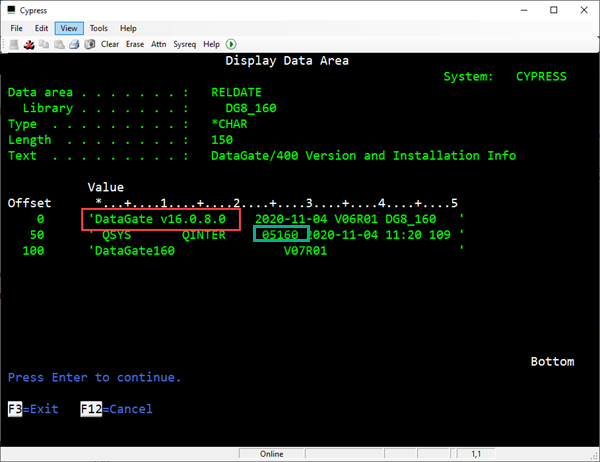This screenshot has width=600, height=462.
Task: Click the 05160 value
Action: [280, 235]
